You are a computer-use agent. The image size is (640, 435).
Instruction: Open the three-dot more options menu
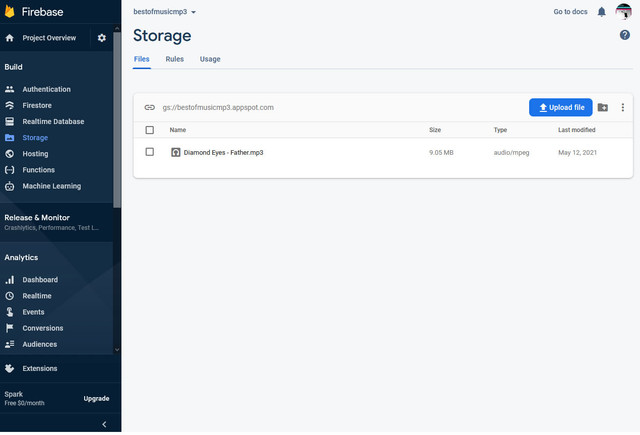coord(622,107)
